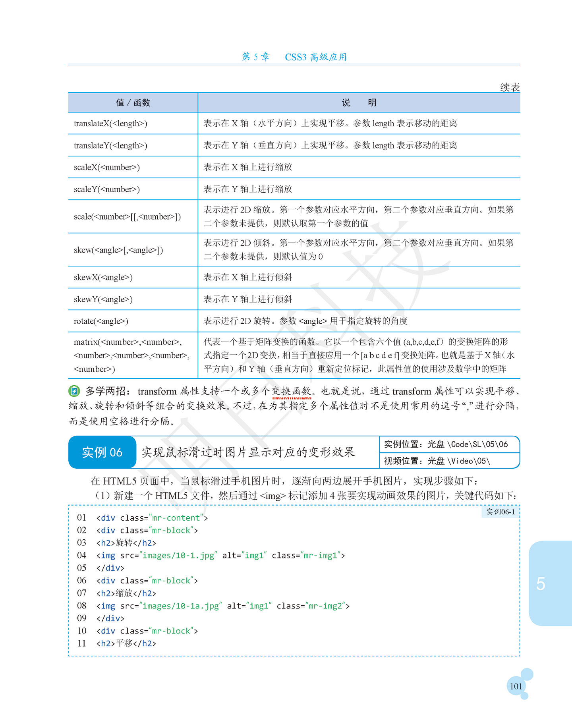Click the blue "实例 06" badge

pyautogui.click(x=102, y=452)
